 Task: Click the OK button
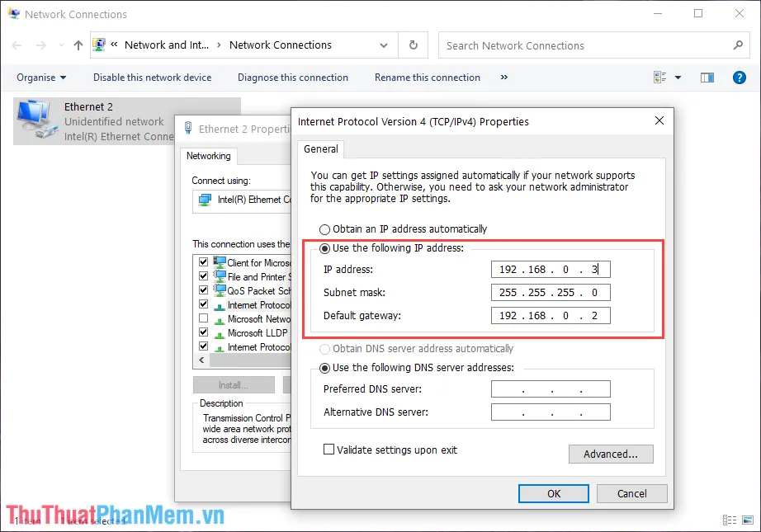[x=554, y=493]
